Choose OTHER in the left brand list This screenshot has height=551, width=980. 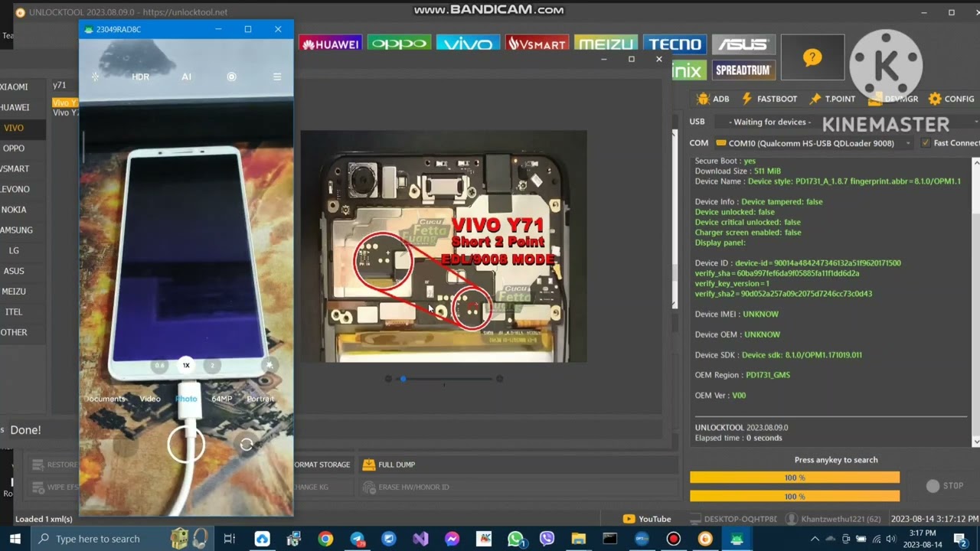tap(14, 332)
